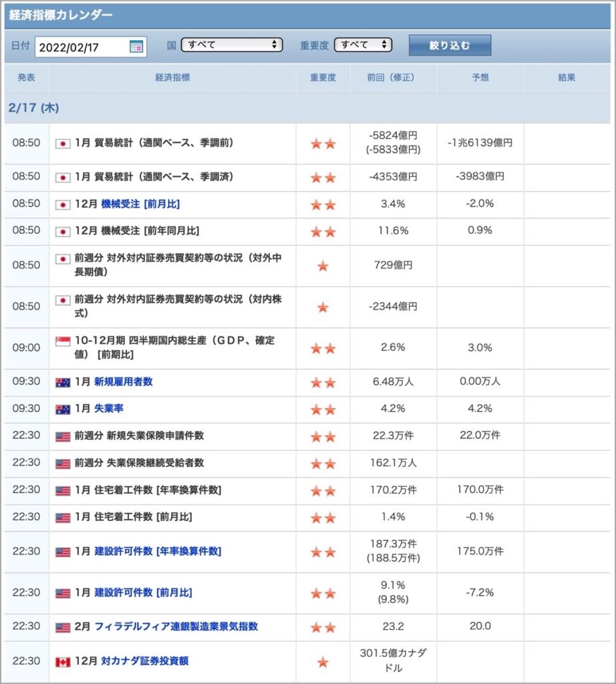
Task: Open 建設許可件数 [前月比] link
Action: (x=143, y=592)
